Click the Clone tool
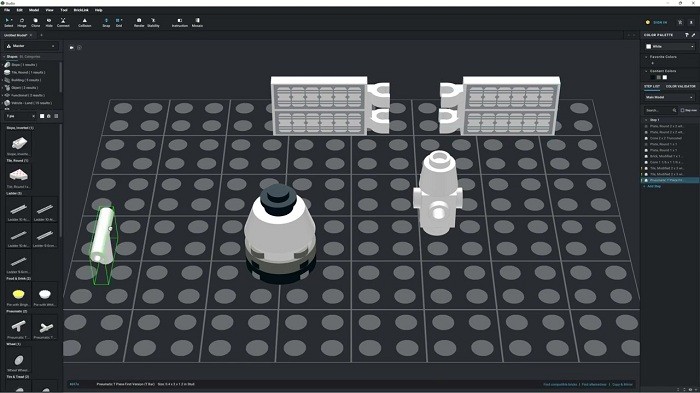 [x=35, y=22]
